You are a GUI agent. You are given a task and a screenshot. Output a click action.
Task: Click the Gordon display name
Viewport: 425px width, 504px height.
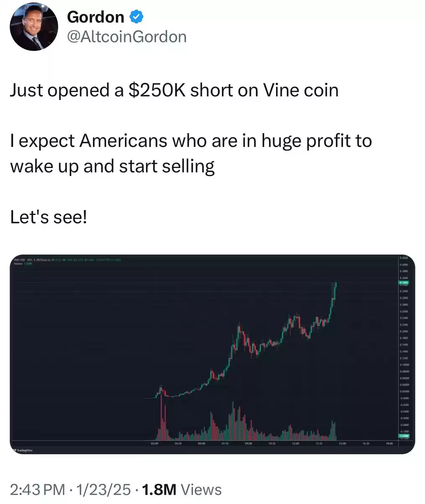tap(96, 17)
